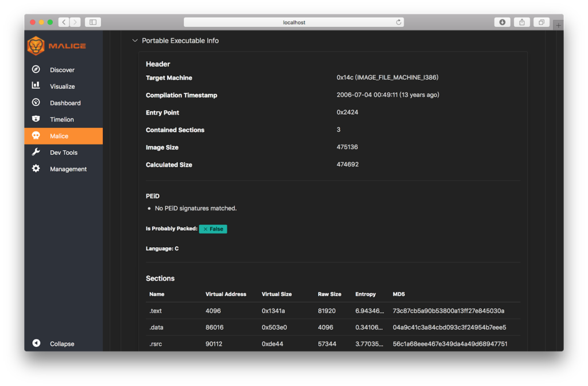Collapse the Portable Executable Info section
The height and width of the screenshot is (386, 588).
tap(135, 40)
